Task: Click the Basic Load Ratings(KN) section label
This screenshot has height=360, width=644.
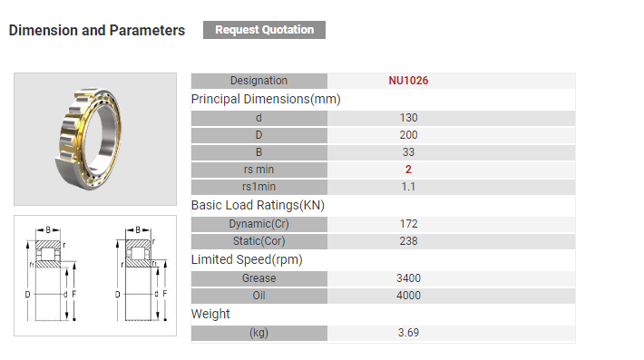Action: [258, 205]
